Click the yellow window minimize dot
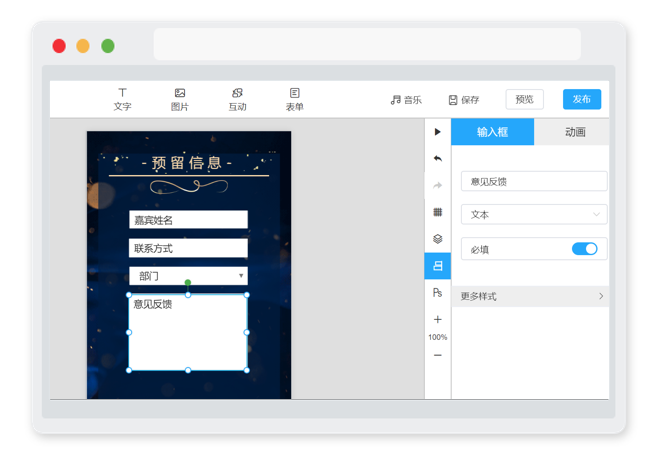 [83, 46]
